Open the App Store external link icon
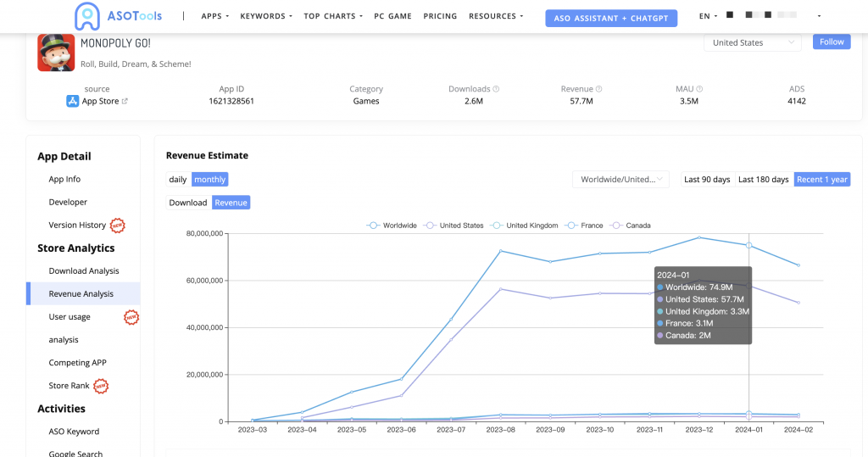This screenshot has width=868, height=457. click(125, 102)
